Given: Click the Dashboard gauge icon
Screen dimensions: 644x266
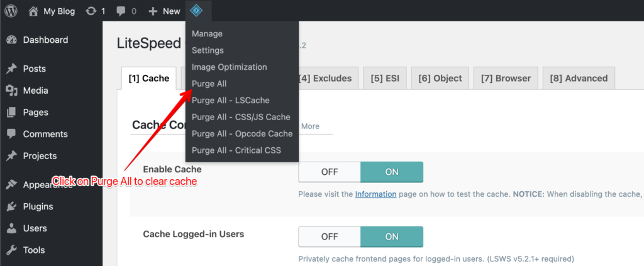Looking at the screenshot, I should coord(11,40).
